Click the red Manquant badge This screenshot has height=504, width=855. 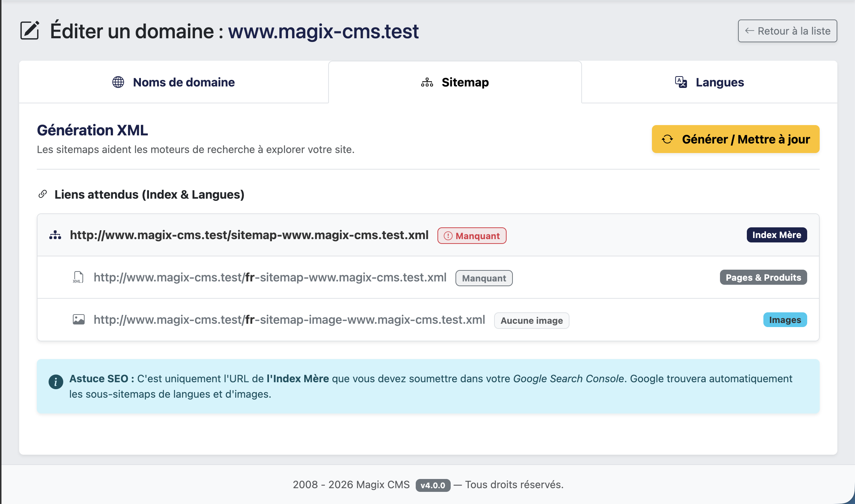[472, 236]
